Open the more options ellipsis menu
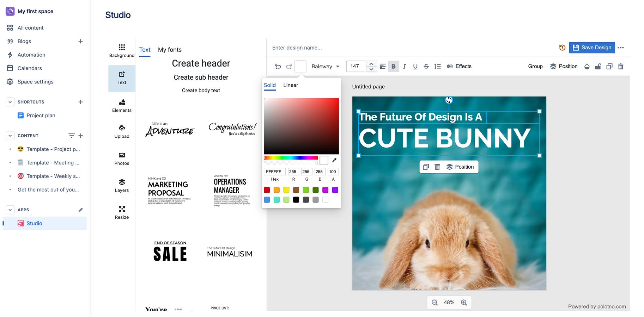 (x=621, y=48)
